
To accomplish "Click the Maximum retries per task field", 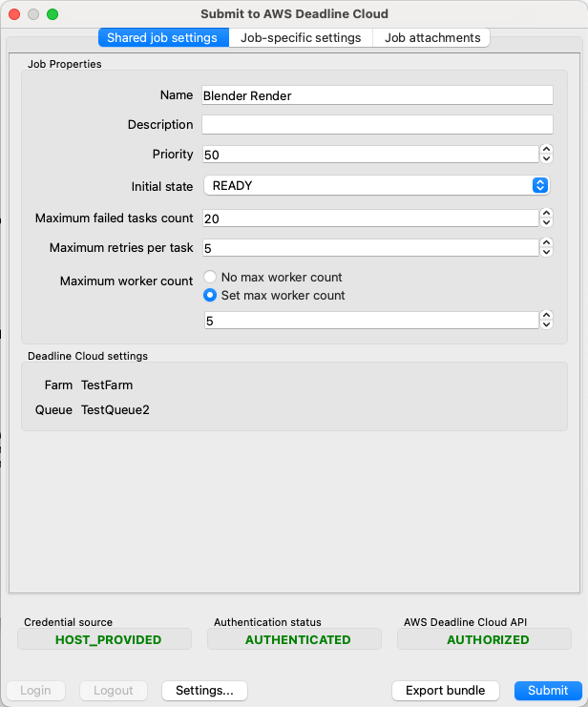I will point(368,248).
